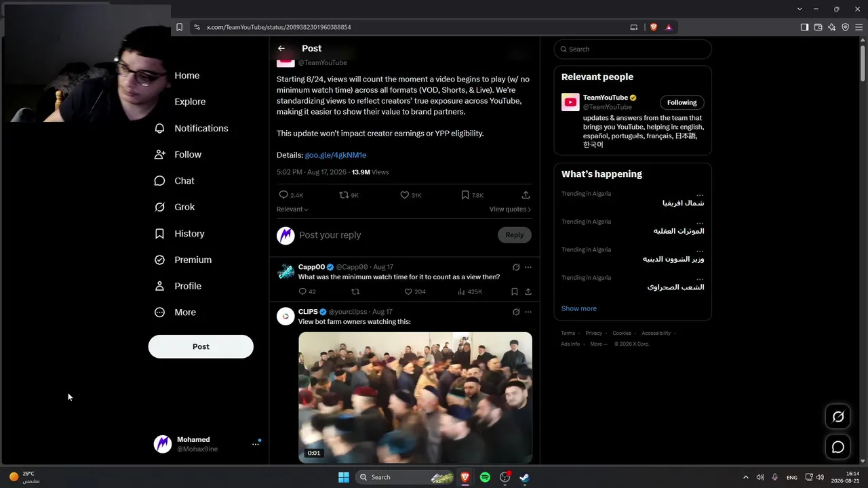Share Capp00's reply
The height and width of the screenshot is (488, 868).
pyautogui.click(x=528, y=292)
